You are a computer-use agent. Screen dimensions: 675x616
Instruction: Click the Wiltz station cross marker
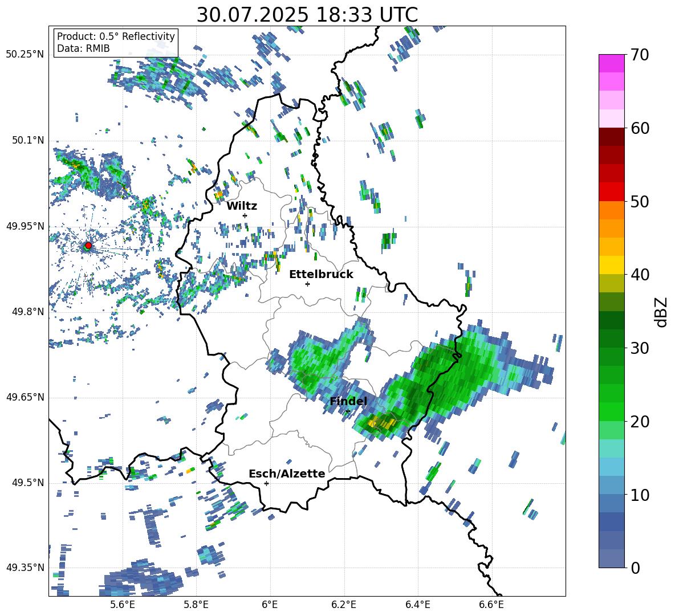(x=245, y=215)
